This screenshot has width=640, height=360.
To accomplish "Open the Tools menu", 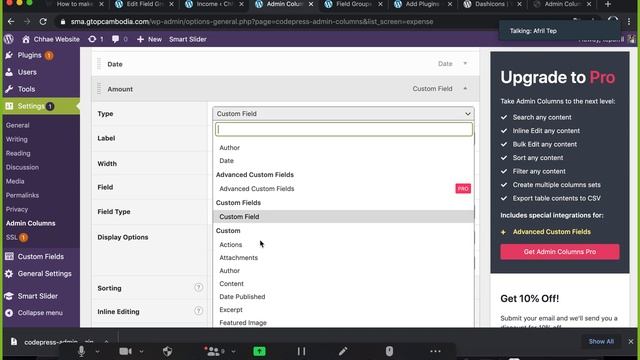I will click(x=26, y=89).
